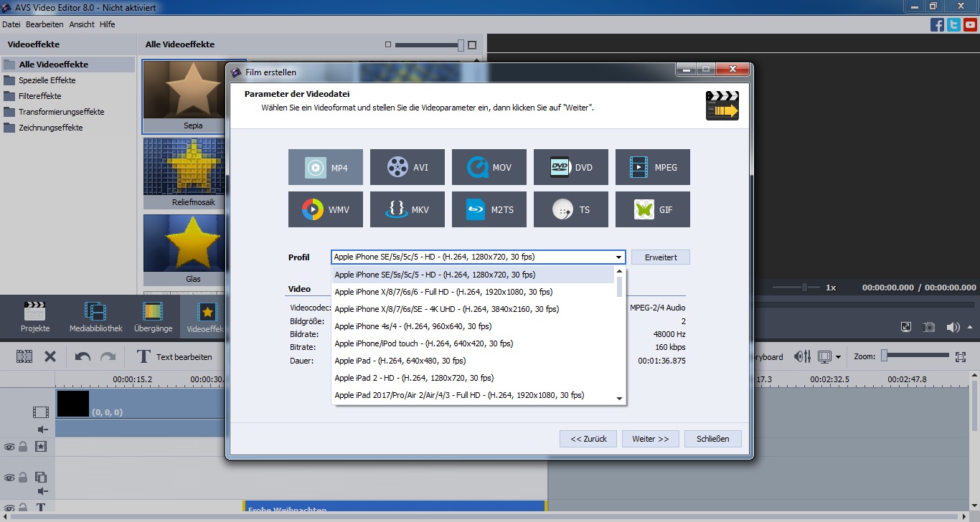Open the Ansicht menu
980x522 pixels.
[x=82, y=24]
